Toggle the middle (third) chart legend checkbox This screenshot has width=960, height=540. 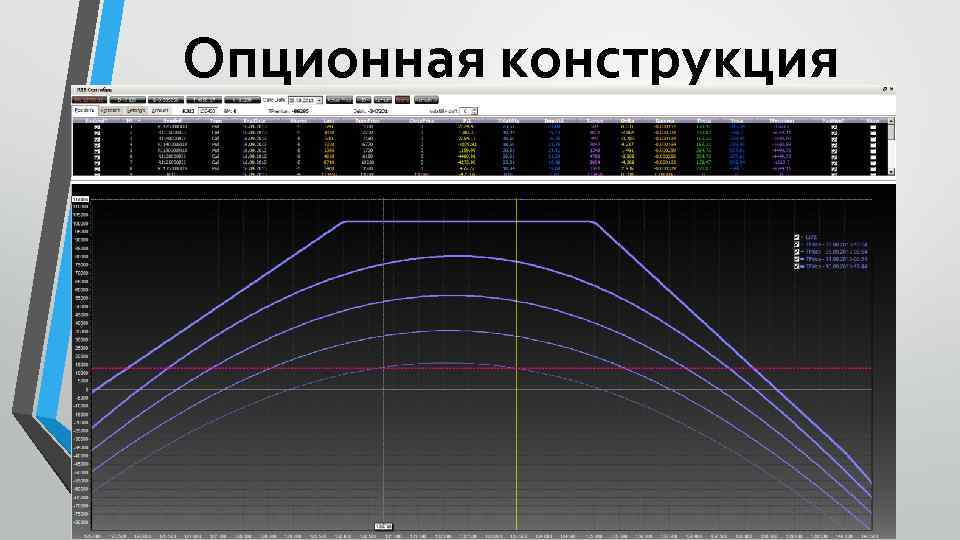pos(797,252)
